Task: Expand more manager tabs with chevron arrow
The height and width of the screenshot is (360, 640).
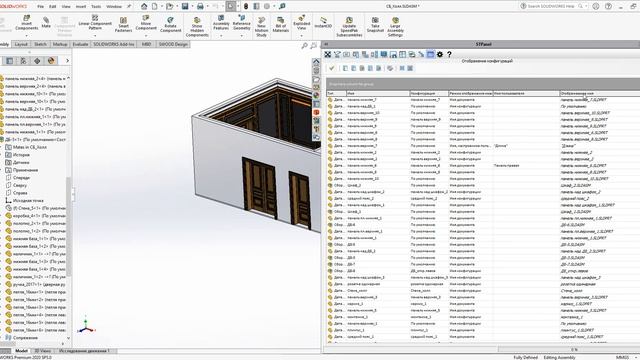Action: click(67, 61)
